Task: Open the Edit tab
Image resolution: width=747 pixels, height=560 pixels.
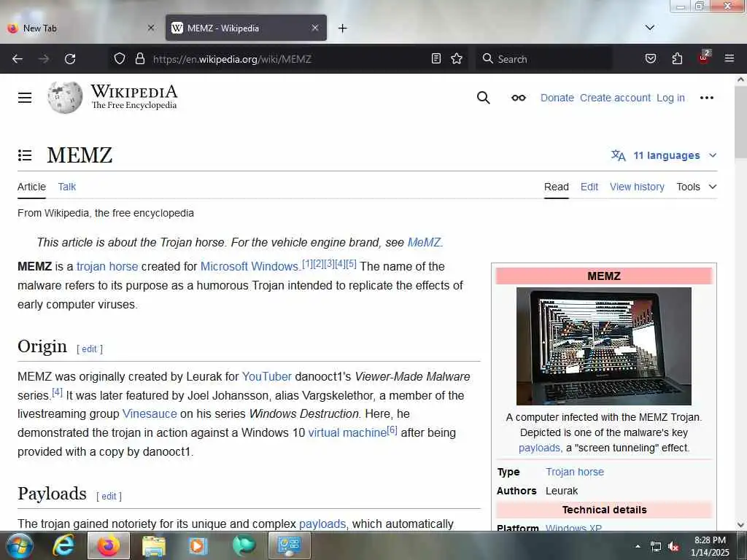Action: pos(589,187)
